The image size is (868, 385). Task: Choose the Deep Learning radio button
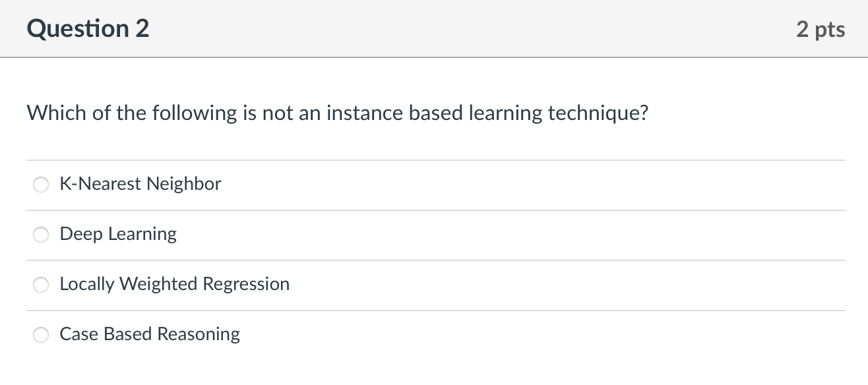tap(41, 235)
